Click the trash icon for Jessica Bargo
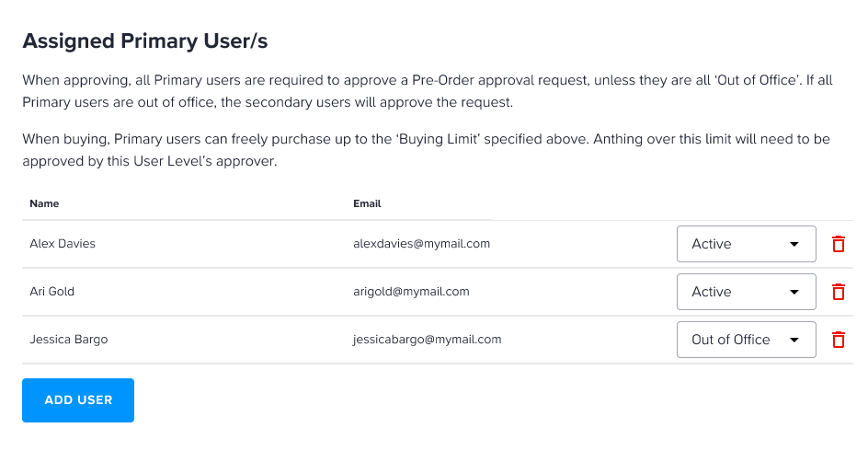 coord(838,340)
